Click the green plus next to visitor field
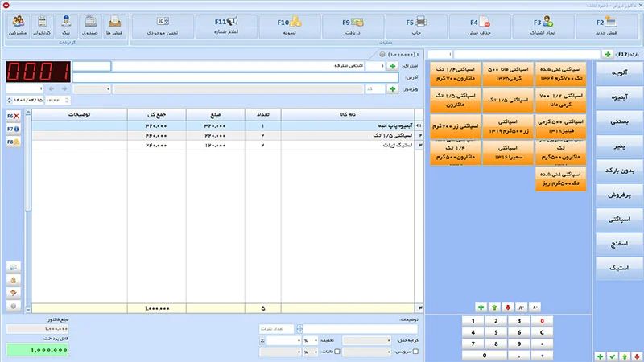The width and height of the screenshot is (644, 362). pyautogui.click(x=393, y=88)
